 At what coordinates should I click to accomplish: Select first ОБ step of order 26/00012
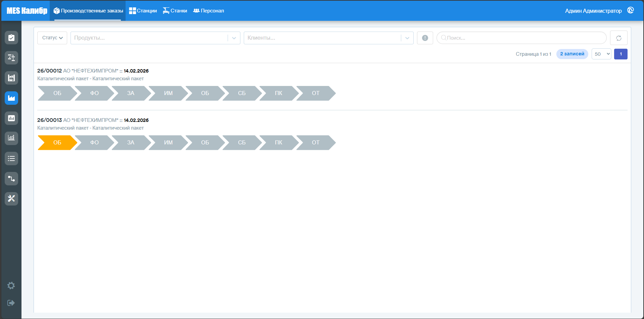coord(57,93)
